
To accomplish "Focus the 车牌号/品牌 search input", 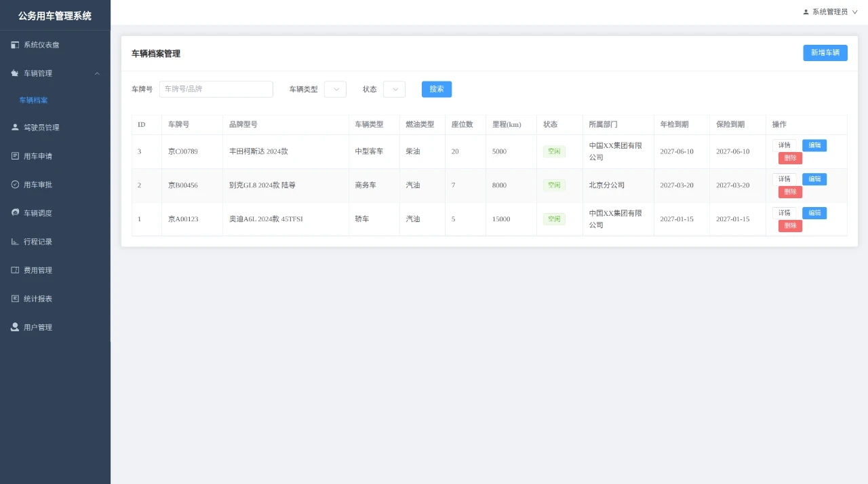I will pos(216,89).
